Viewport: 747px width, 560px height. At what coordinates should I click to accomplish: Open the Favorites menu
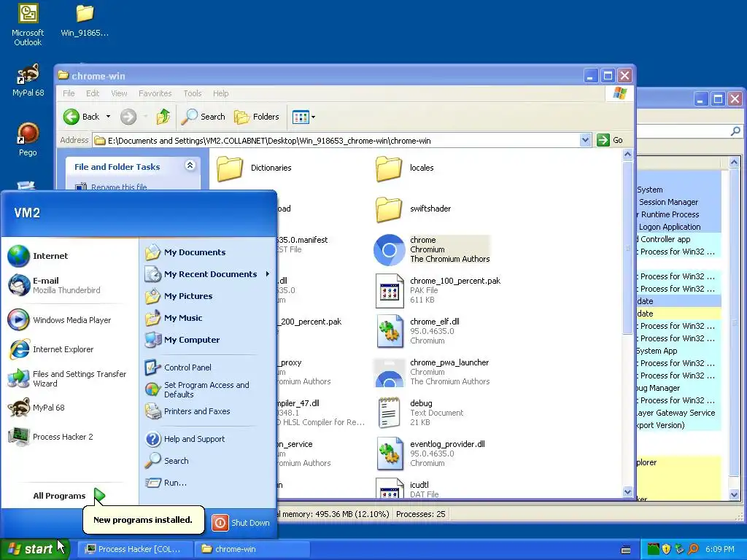coord(155,93)
